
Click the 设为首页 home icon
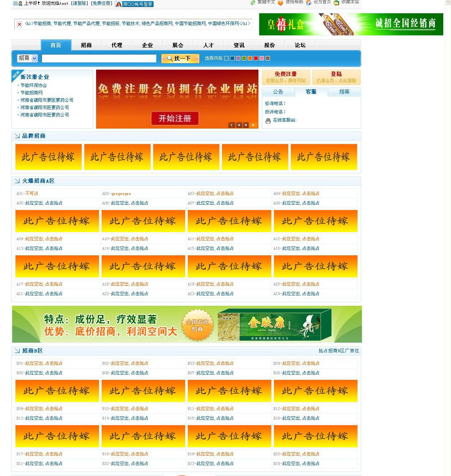pyautogui.click(x=309, y=3)
